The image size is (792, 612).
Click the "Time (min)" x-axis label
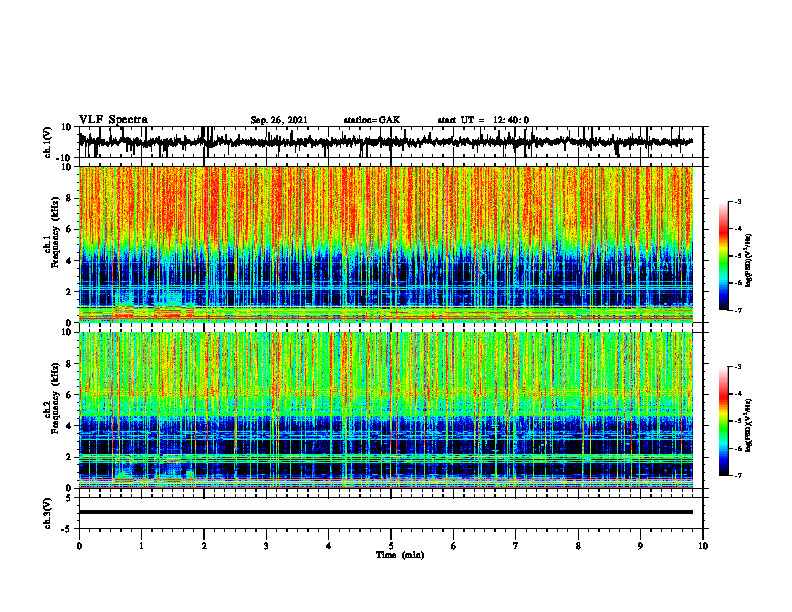[x=400, y=555]
